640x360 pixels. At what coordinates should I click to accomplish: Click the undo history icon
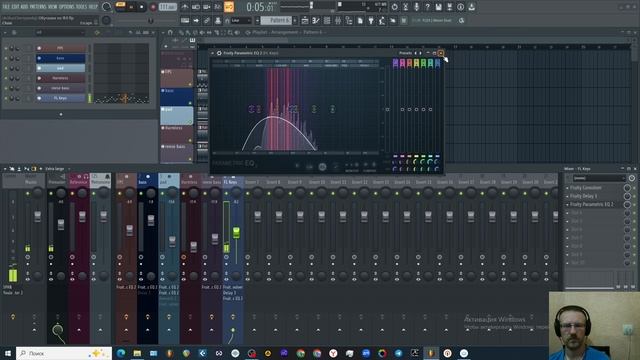coord(394,7)
